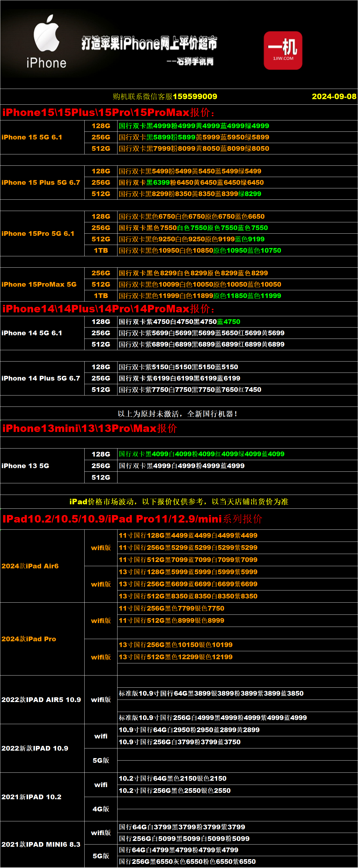
Task: Select the iPhone 14 Plus 5G 6.7 cell
Action: [x=42, y=378]
